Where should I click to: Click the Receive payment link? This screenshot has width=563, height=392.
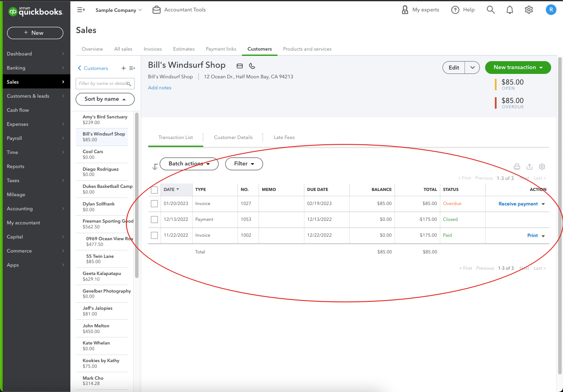[518, 204]
